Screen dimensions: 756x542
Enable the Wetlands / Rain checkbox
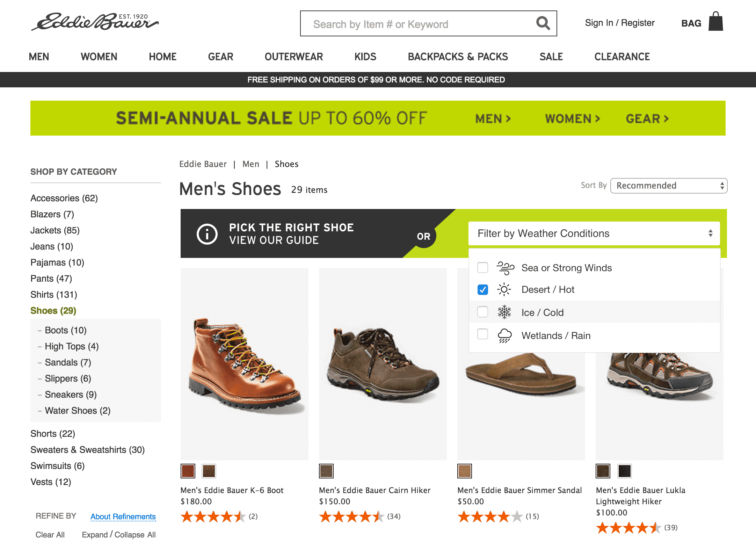483,334
